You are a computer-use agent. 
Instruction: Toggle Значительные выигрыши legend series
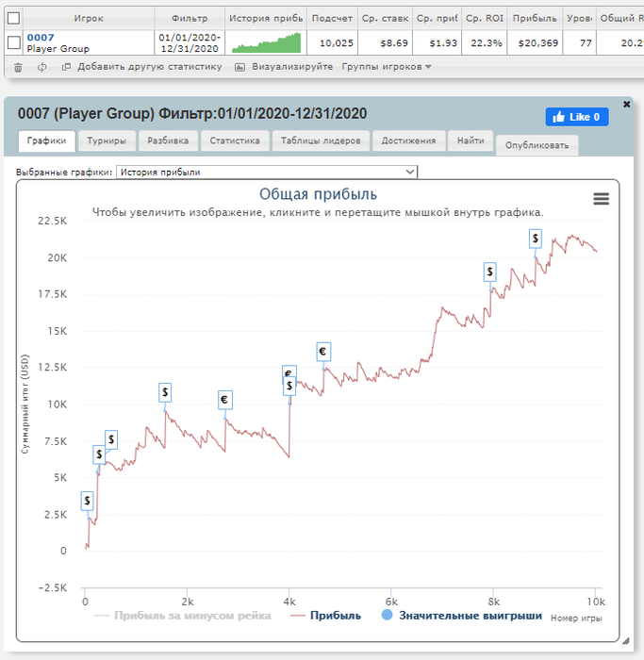pos(462,616)
